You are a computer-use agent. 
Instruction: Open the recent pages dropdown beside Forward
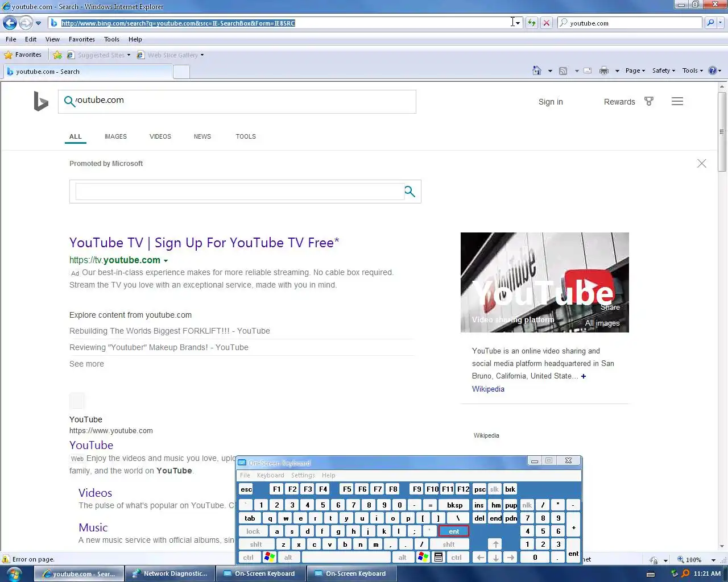(x=38, y=23)
